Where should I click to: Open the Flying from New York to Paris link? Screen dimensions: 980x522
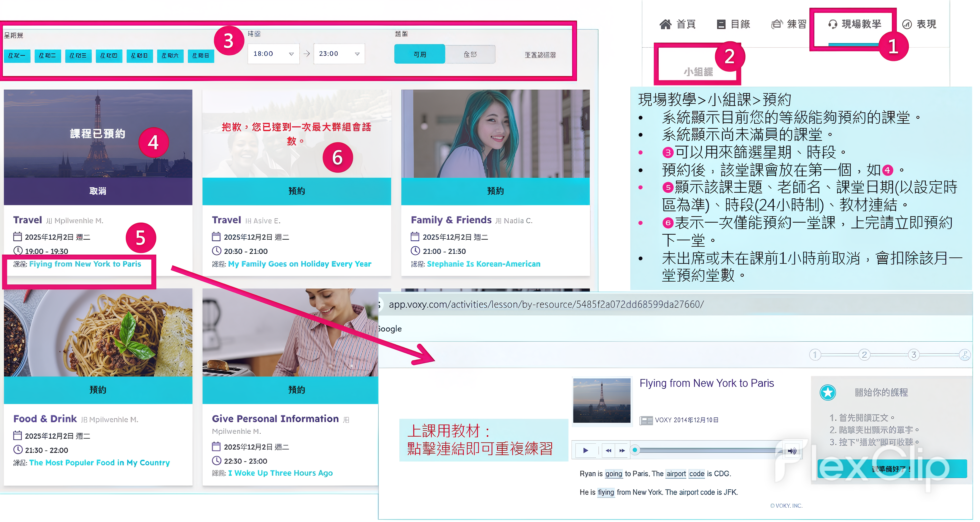click(x=85, y=264)
